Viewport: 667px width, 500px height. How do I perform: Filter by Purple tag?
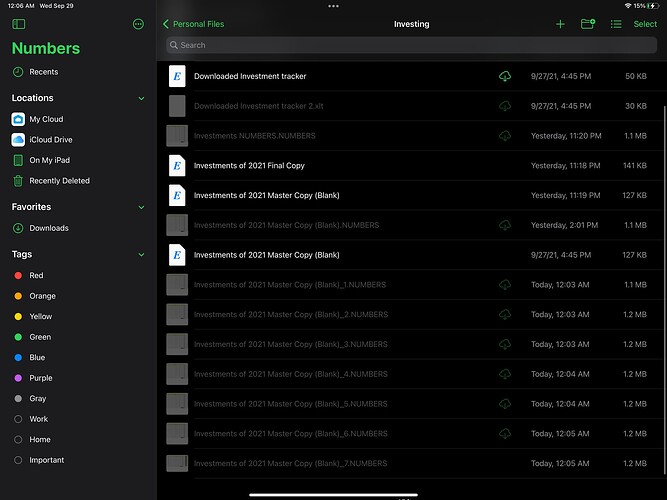(41, 378)
